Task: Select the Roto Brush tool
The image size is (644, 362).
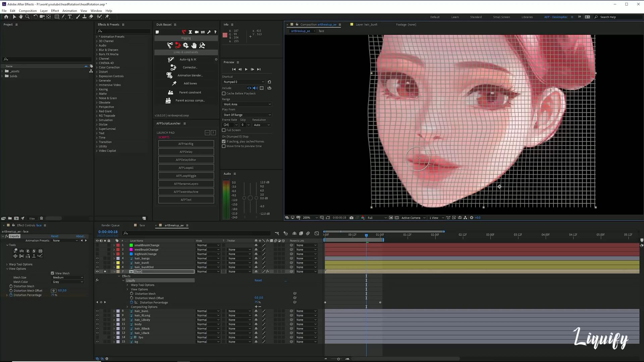Action: coord(99,17)
